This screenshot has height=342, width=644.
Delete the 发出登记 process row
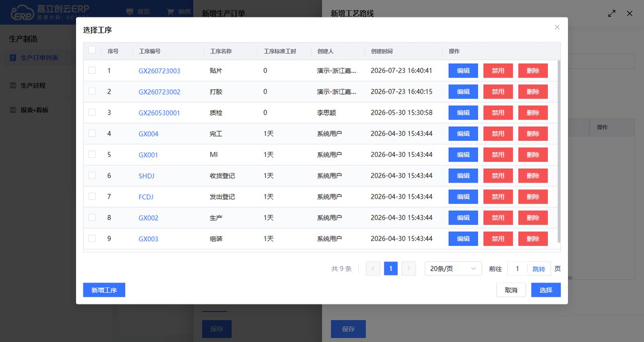(533, 197)
